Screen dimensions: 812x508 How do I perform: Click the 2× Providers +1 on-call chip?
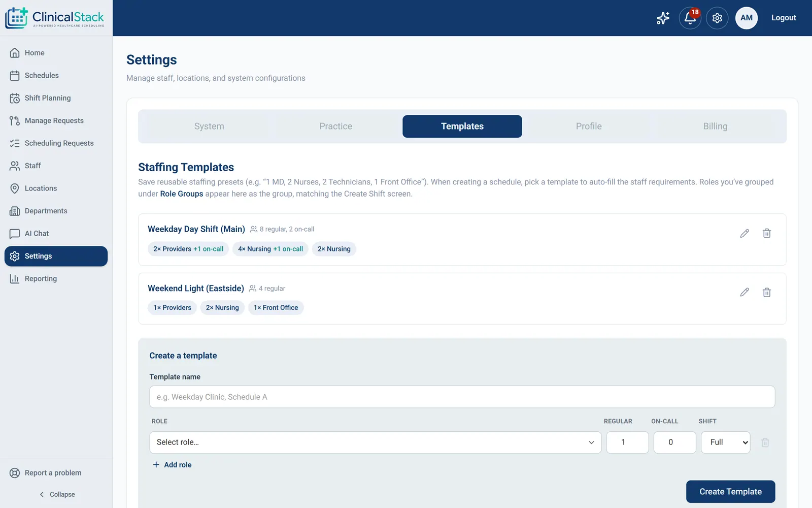click(x=188, y=249)
